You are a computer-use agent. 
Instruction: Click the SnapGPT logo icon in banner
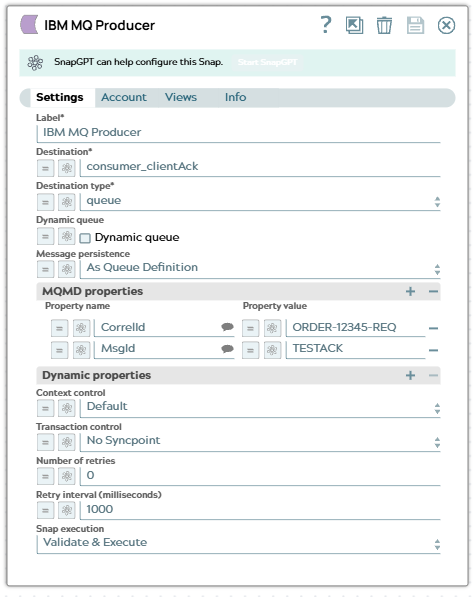[35, 63]
